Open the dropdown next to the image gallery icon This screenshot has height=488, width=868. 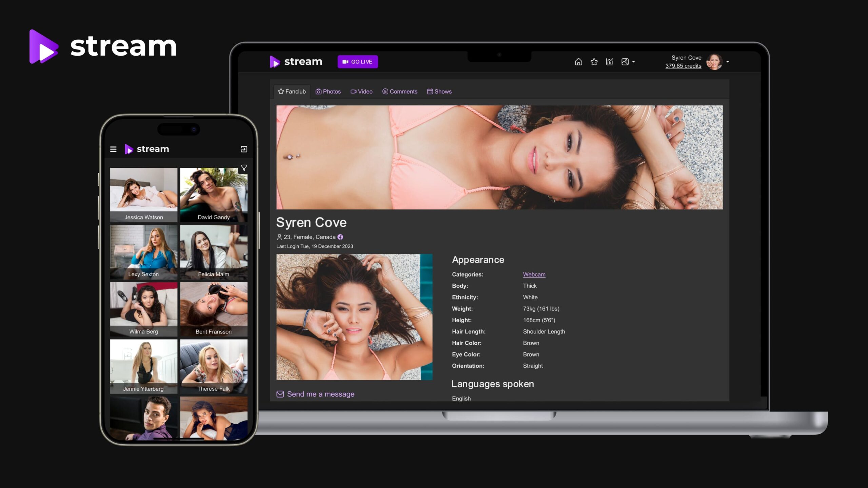634,62
